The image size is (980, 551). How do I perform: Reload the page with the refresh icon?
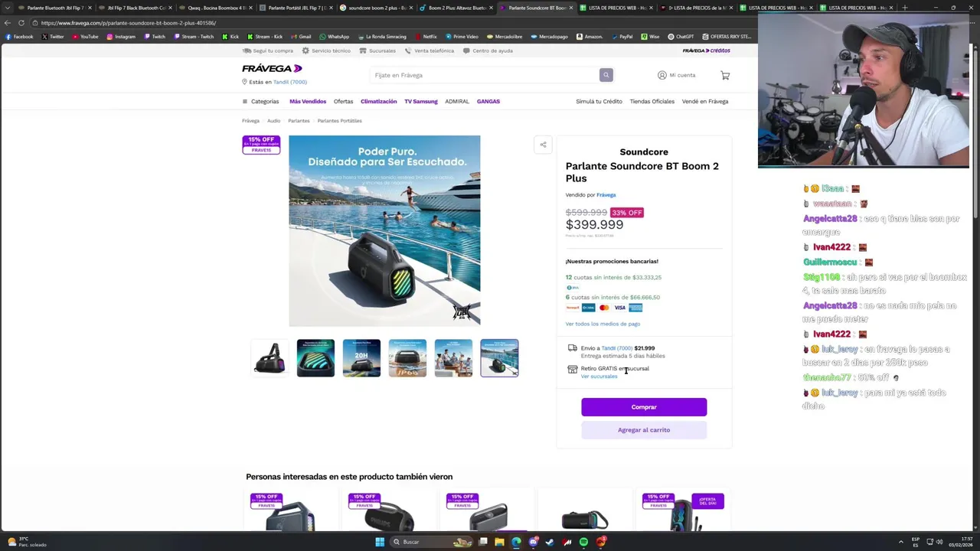pyautogui.click(x=21, y=23)
